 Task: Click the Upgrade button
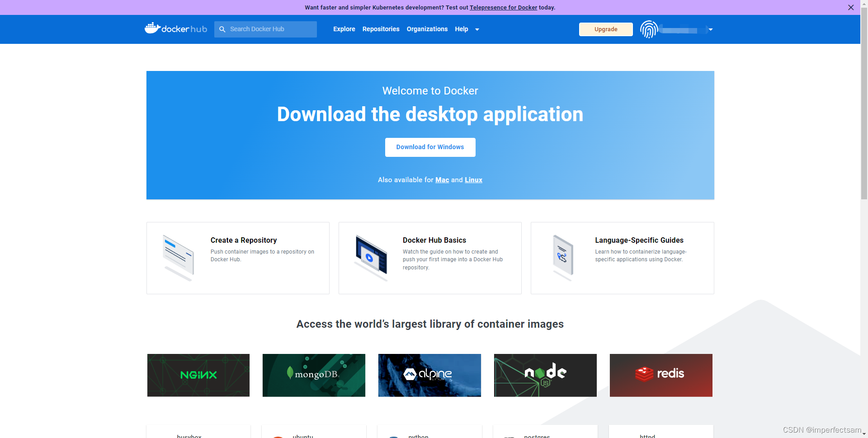pos(606,29)
